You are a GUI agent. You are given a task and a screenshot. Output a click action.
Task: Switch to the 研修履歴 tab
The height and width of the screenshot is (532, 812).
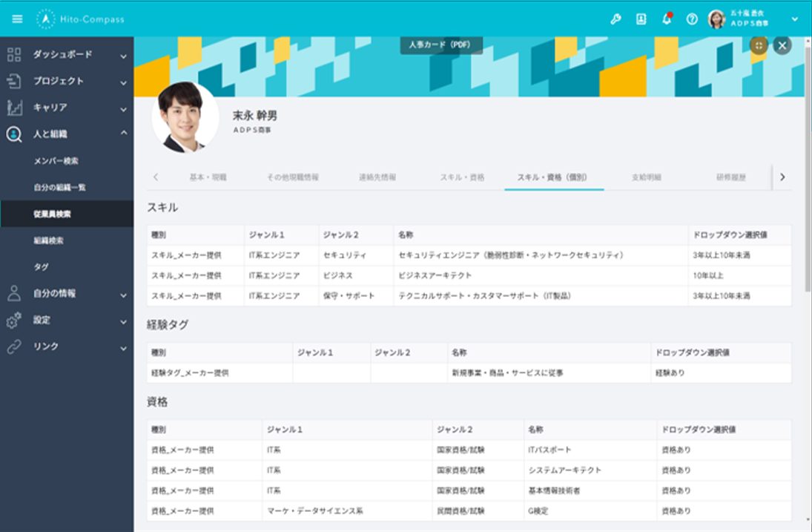pyautogui.click(x=730, y=177)
